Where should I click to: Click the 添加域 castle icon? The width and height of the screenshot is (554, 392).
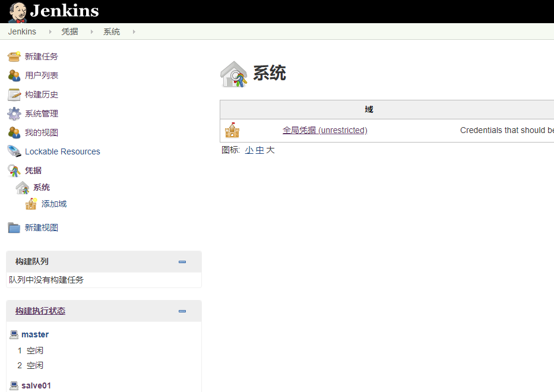31,204
